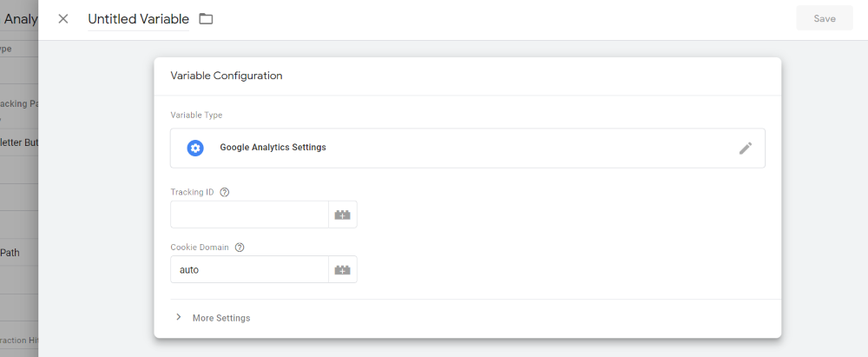868x357 pixels.
Task: Focus the Tracking ID input field
Action: (x=249, y=215)
